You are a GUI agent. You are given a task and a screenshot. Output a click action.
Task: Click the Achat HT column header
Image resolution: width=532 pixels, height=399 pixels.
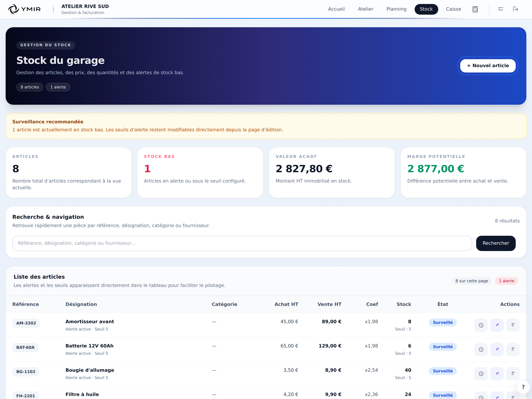tap(286, 304)
